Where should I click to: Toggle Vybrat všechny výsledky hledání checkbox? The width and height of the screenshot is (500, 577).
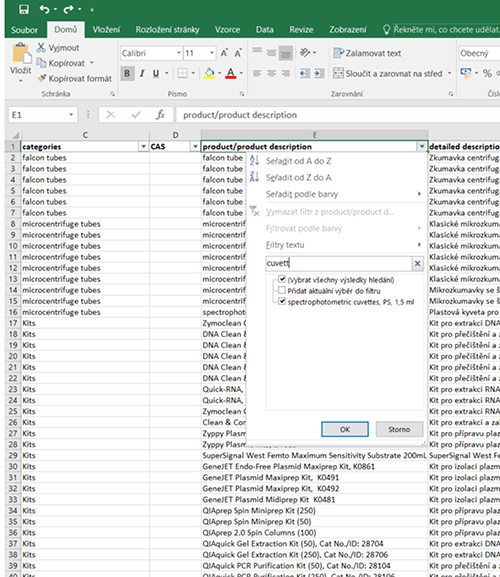(x=282, y=279)
